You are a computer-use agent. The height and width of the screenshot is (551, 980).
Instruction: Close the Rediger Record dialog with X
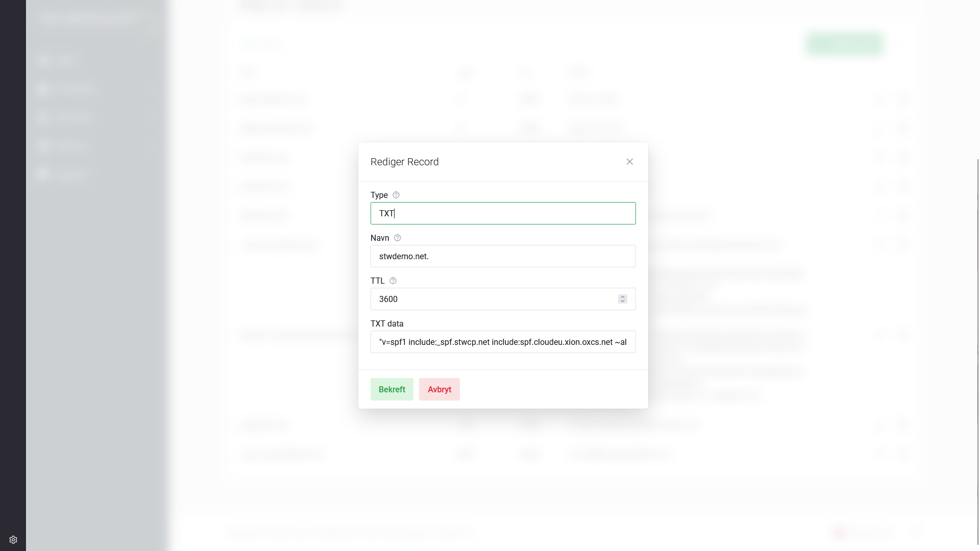coord(629,162)
